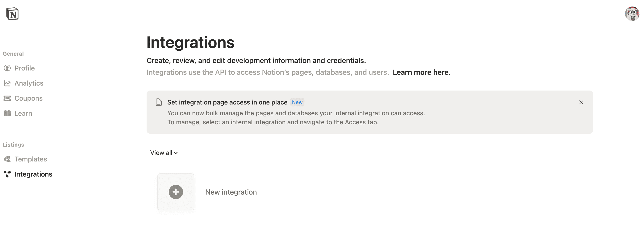Click the plus icon tile
Image resolution: width=644 pixels, height=227 pixels.
pyautogui.click(x=176, y=192)
